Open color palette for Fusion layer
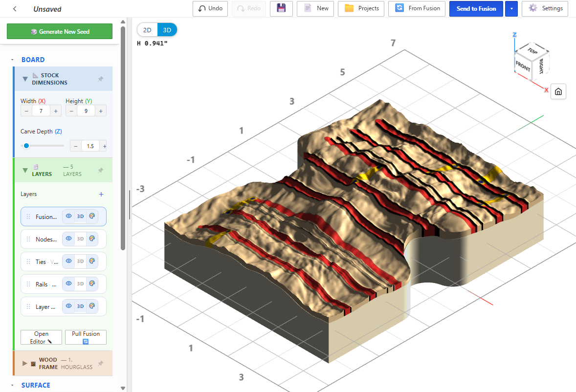The width and height of the screenshot is (576, 392). tap(92, 217)
